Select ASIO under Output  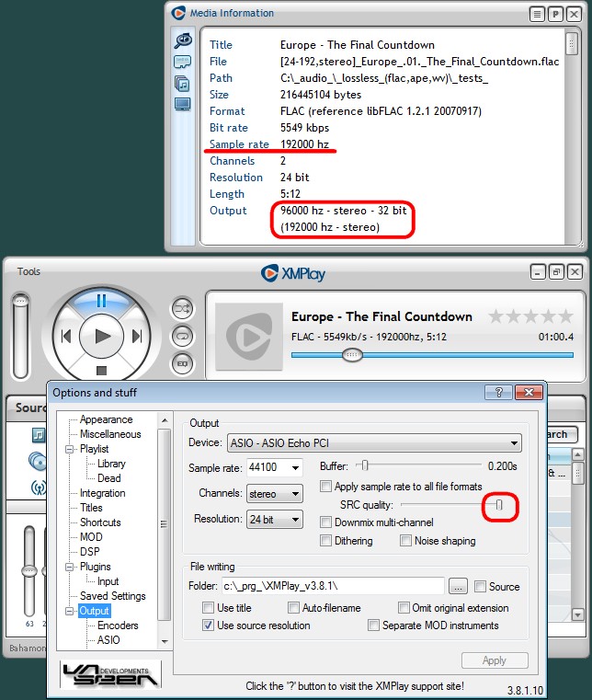click(x=108, y=639)
